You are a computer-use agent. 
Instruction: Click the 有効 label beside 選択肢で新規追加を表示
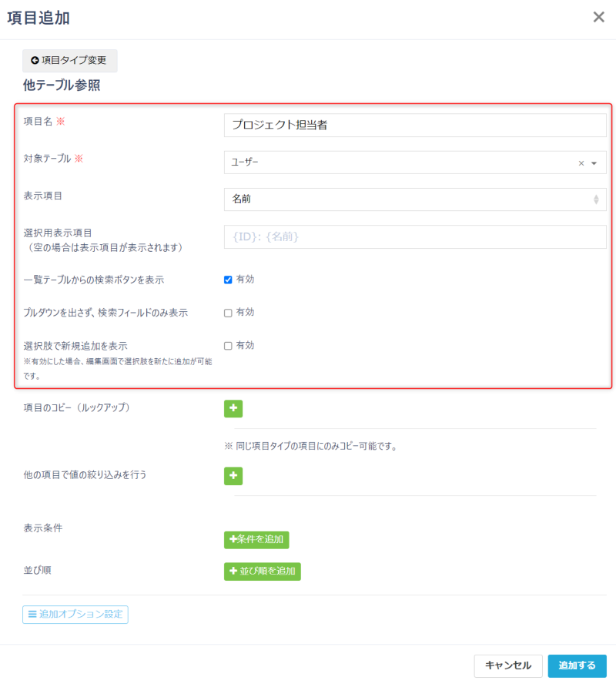click(x=245, y=346)
